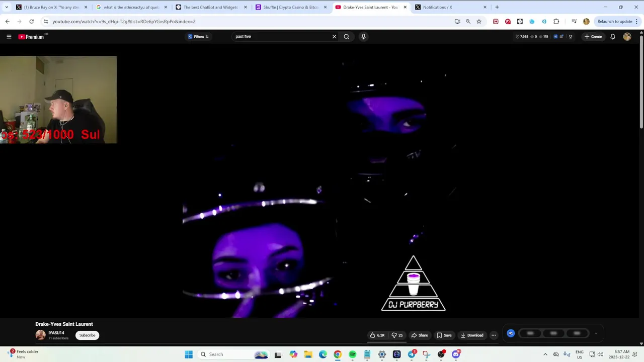This screenshot has width=644, height=362.
Task: Open the black-and-white diamond extension icon
Action: click(520, 22)
